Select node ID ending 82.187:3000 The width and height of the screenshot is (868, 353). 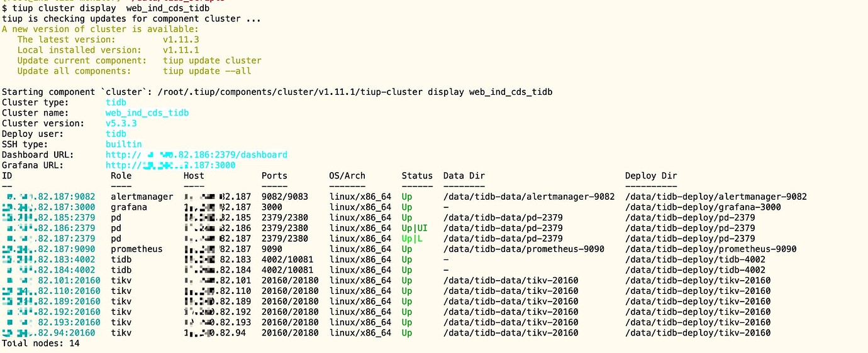[49, 207]
